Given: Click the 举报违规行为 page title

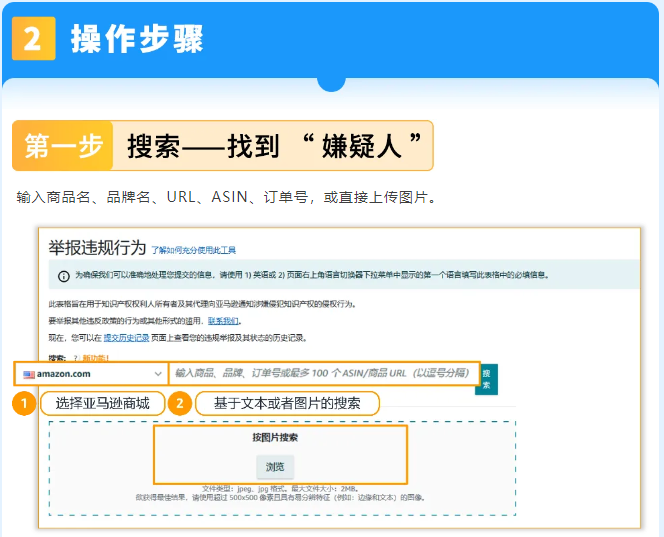Looking at the screenshot, I should point(96,248).
